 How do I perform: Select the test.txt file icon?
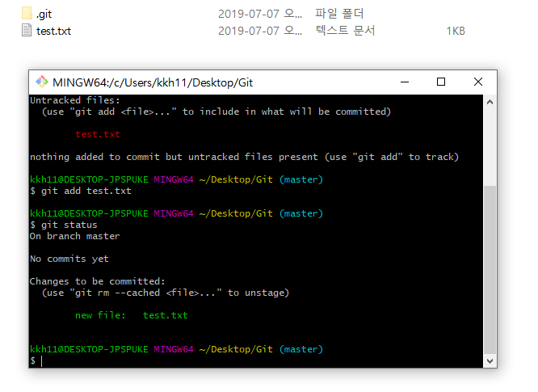[27, 30]
